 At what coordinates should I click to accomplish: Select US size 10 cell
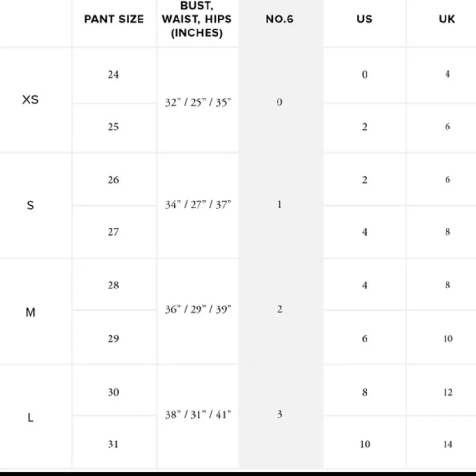365,445
